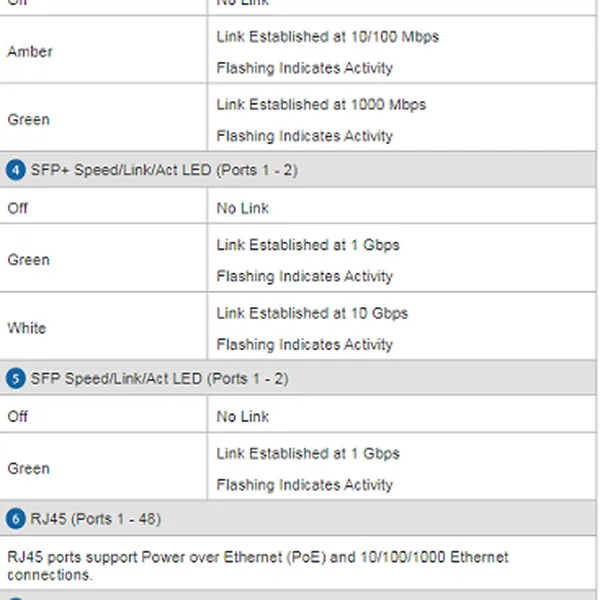
Task: Click the Link Established at 1000 Mbps text
Action: (321, 105)
